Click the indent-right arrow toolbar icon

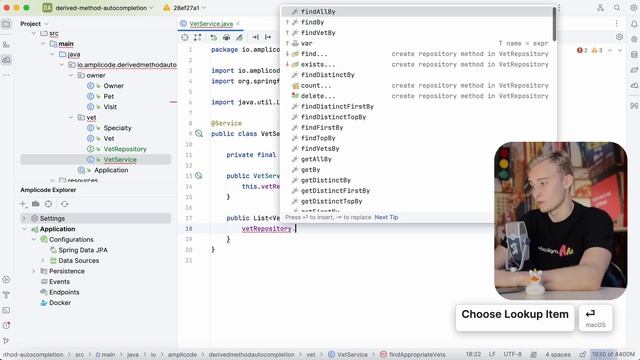[268, 37]
